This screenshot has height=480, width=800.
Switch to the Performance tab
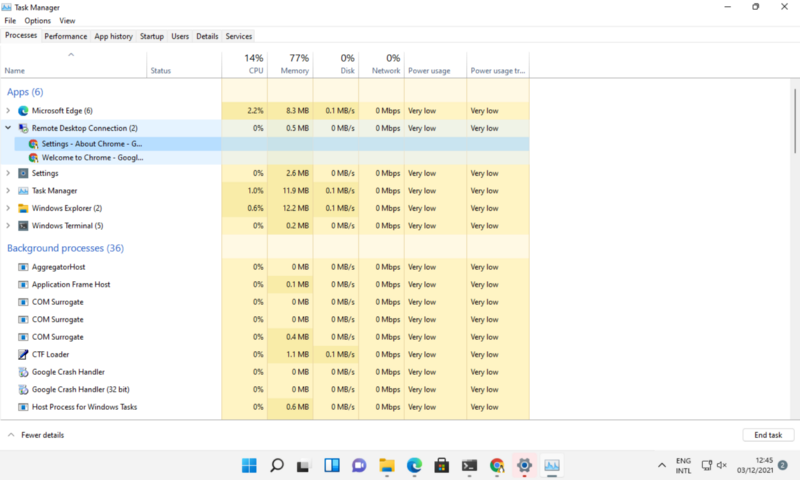pyautogui.click(x=66, y=36)
